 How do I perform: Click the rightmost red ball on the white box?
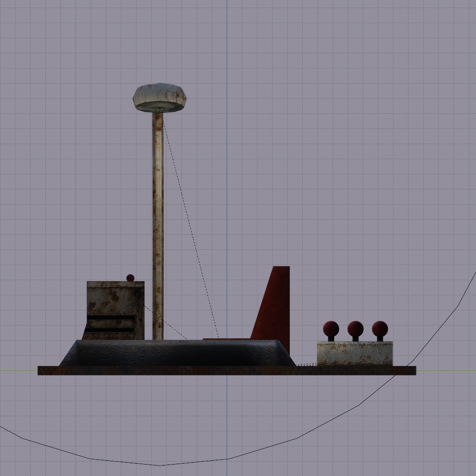[x=379, y=328]
